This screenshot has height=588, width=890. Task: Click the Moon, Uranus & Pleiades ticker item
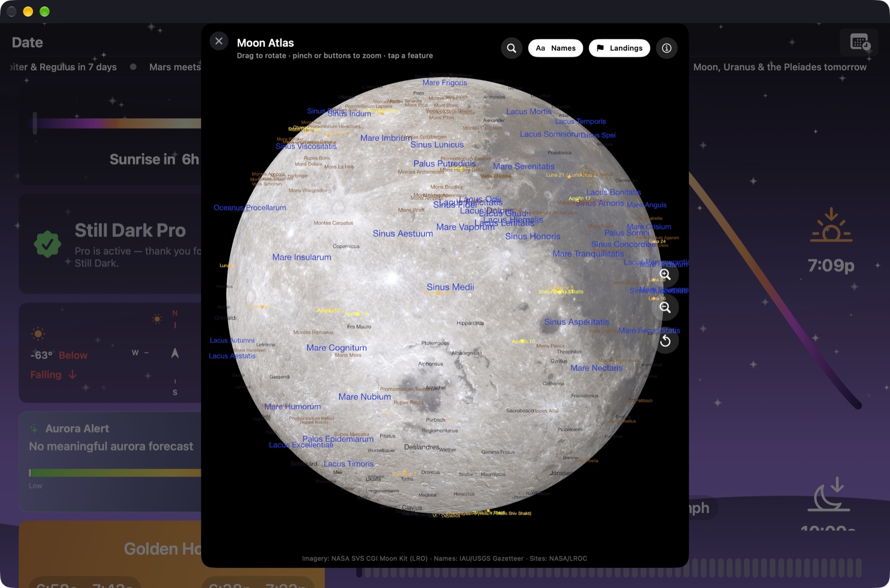click(x=780, y=67)
